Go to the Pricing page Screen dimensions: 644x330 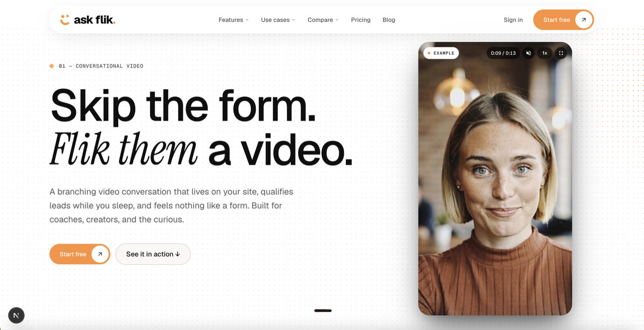click(x=361, y=20)
